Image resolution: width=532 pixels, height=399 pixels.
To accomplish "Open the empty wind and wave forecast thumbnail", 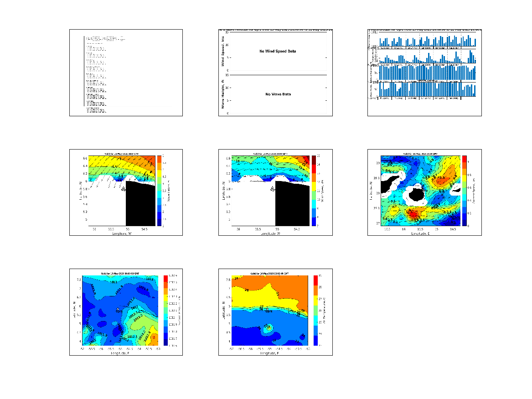I will click(x=275, y=73).
